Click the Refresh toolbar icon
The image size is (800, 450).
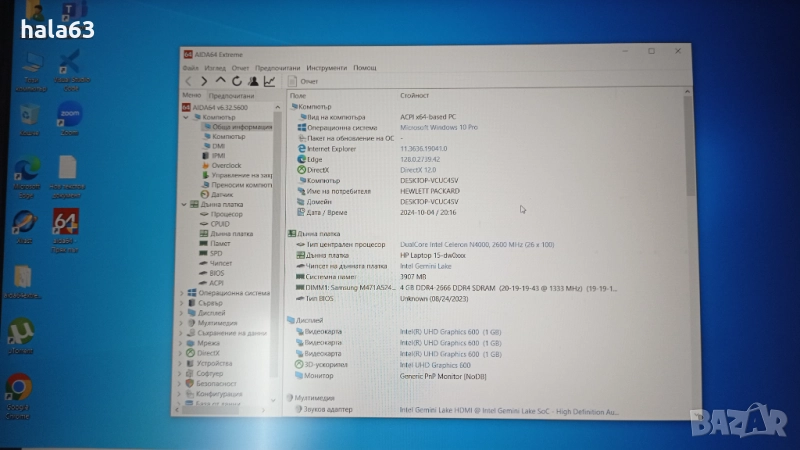click(237, 81)
